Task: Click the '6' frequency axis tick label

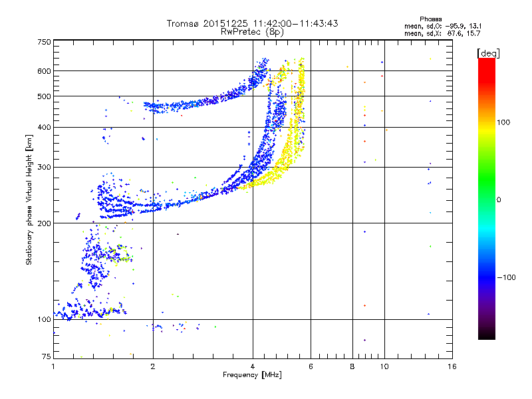Action: pos(311,366)
